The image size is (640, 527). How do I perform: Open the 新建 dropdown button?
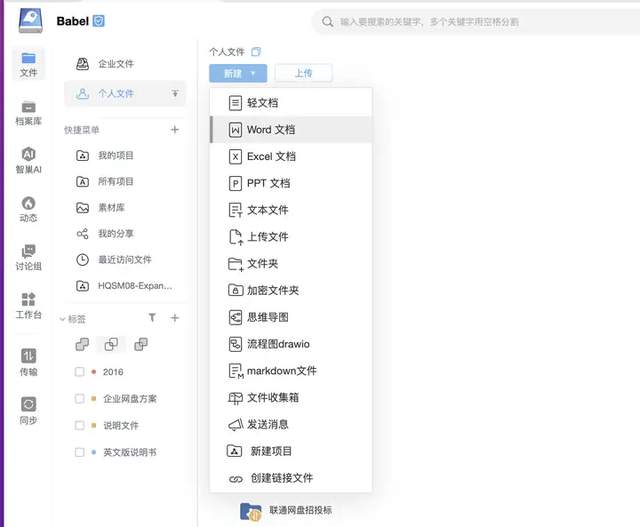click(x=238, y=73)
